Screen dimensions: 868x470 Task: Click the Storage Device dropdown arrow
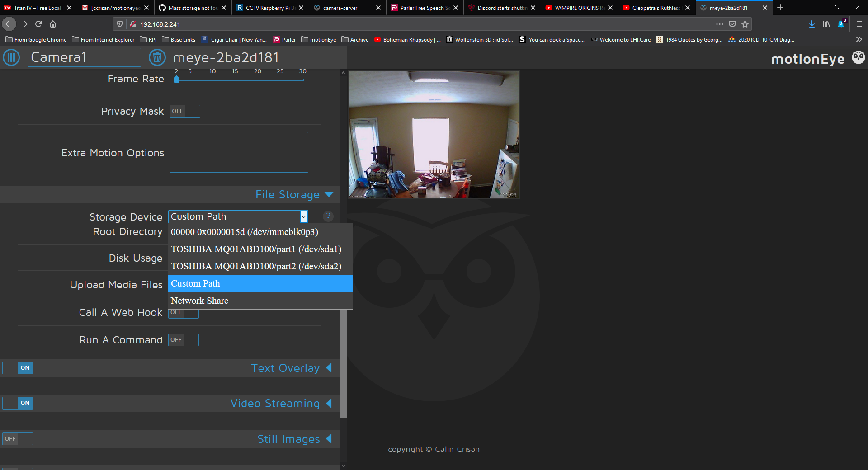304,216
